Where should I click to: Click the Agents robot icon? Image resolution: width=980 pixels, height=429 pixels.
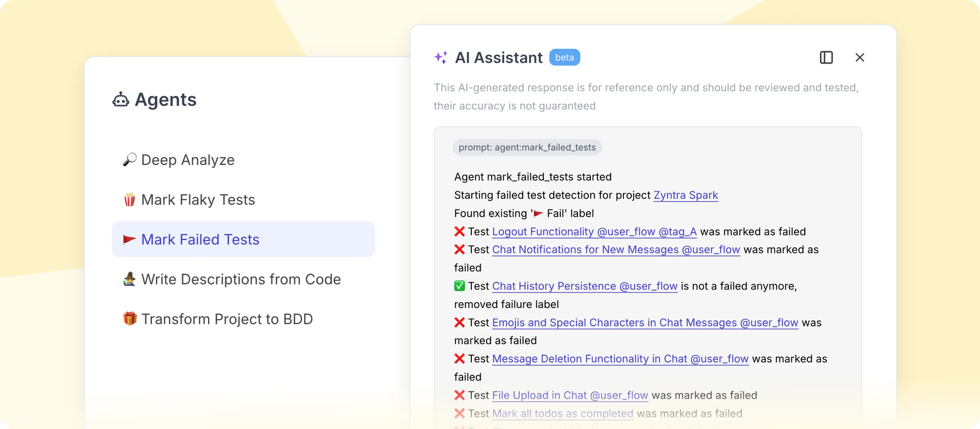(x=121, y=99)
